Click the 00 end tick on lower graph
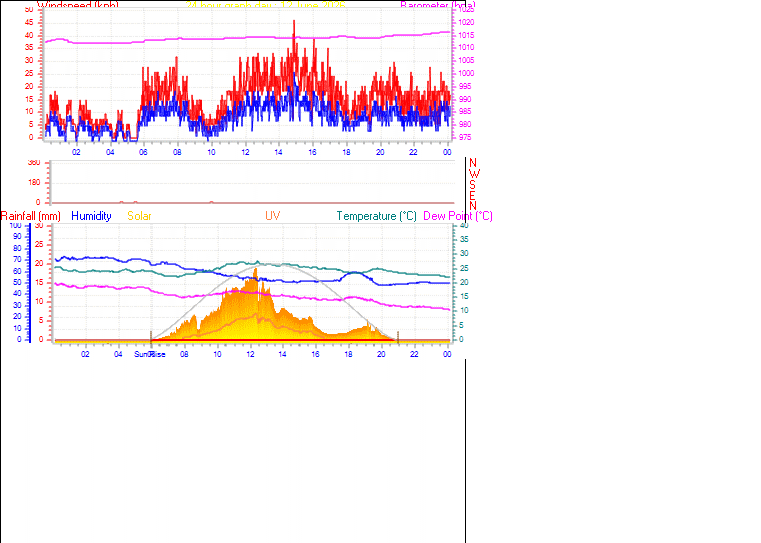Viewport: 761px width, 543px height. click(447, 354)
